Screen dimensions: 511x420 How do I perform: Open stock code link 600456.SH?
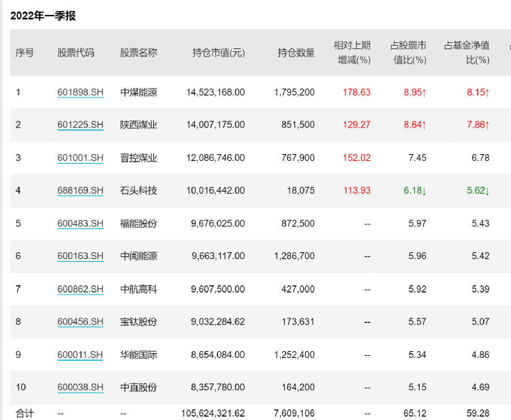pos(80,322)
